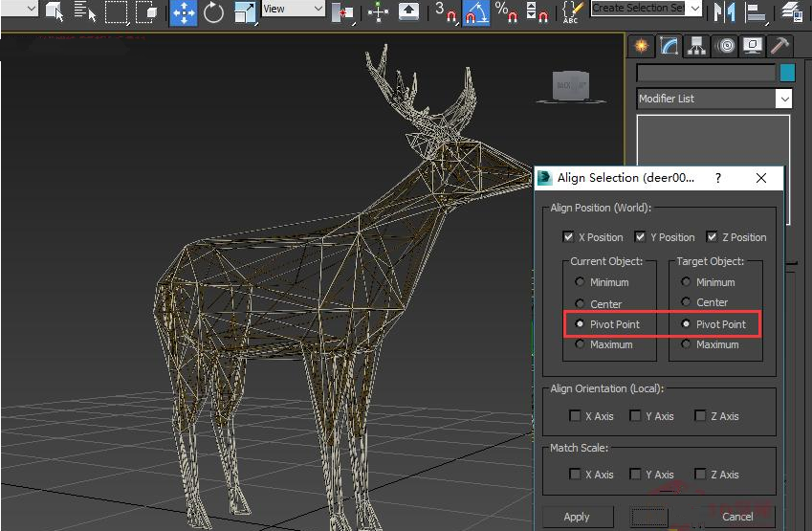
Task: Enable X Axis under Align Orientation
Action: point(575,415)
